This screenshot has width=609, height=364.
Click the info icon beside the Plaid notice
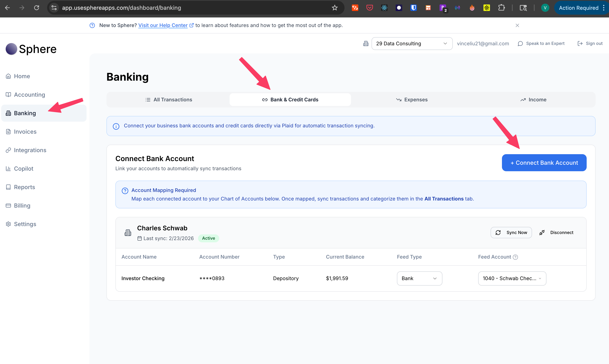[116, 126]
